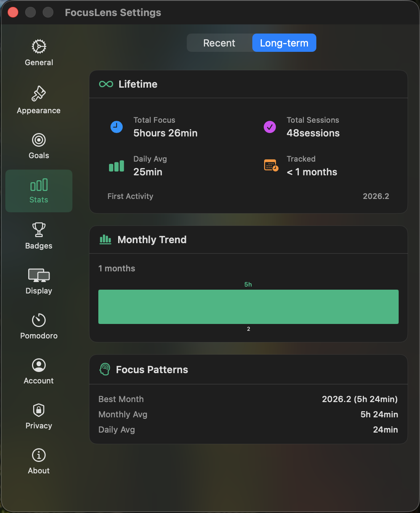Switch to the Long-term tab
This screenshot has height=513, width=420.
pos(284,43)
